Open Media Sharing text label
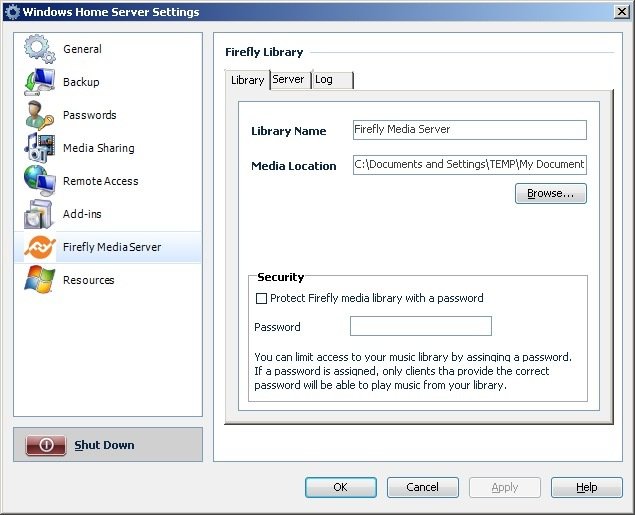This screenshot has width=635, height=515. pos(98,148)
